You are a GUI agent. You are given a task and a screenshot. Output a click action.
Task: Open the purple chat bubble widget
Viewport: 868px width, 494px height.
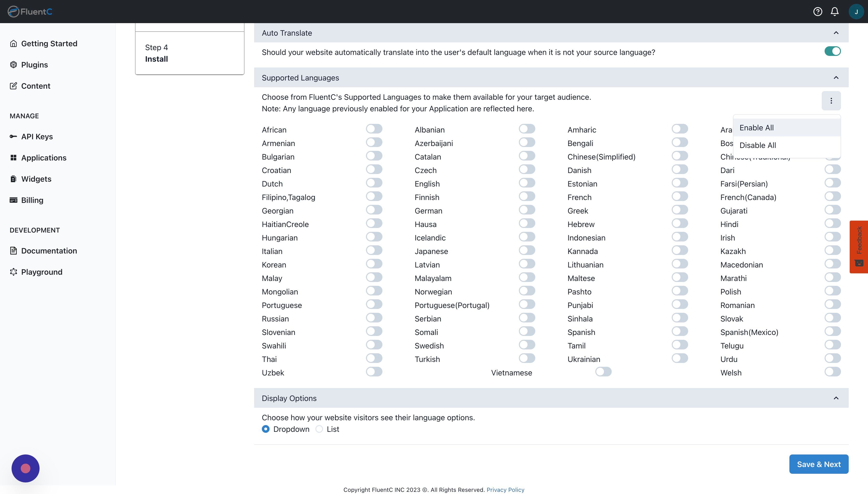(26, 468)
